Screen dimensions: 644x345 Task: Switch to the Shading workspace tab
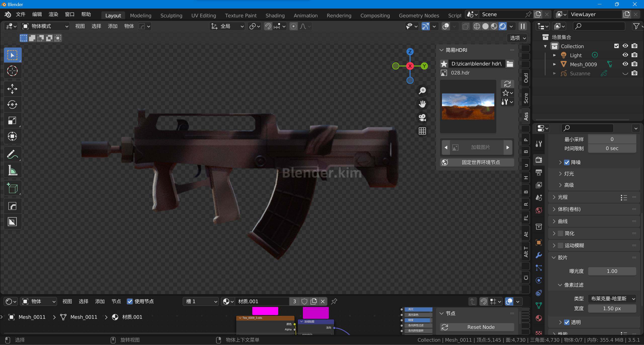click(275, 15)
